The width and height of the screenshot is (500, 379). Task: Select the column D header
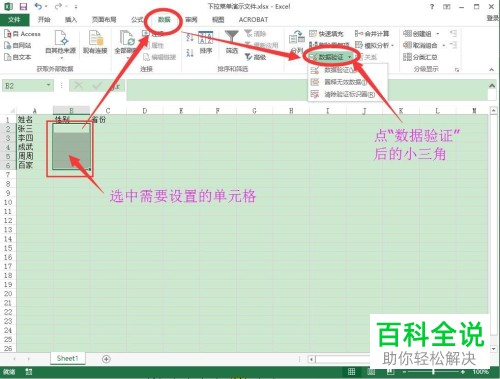point(145,111)
